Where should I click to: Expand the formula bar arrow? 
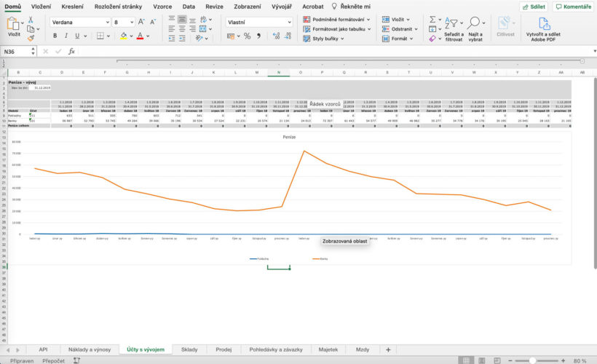click(x=594, y=51)
